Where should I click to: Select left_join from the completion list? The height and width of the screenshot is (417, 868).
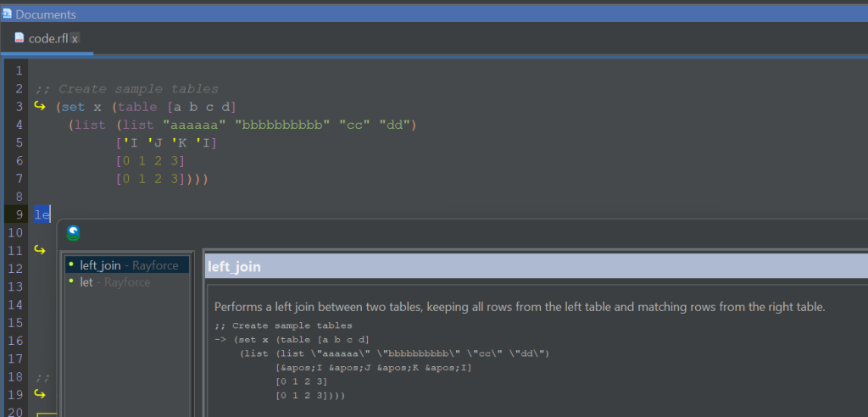(100, 265)
